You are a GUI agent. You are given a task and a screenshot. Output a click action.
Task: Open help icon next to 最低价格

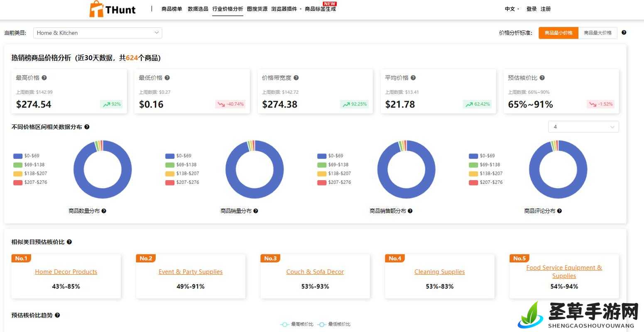tap(167, 78)
